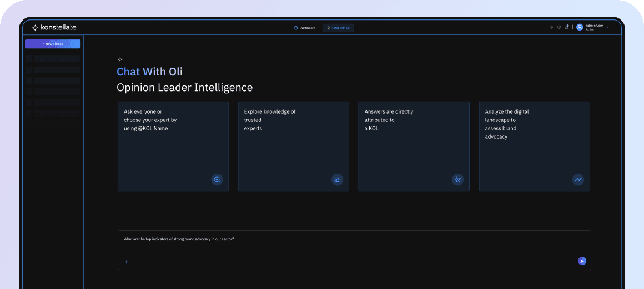Click the Admin User avatar
Screen dimensions: 644x289
click(580, 27)
